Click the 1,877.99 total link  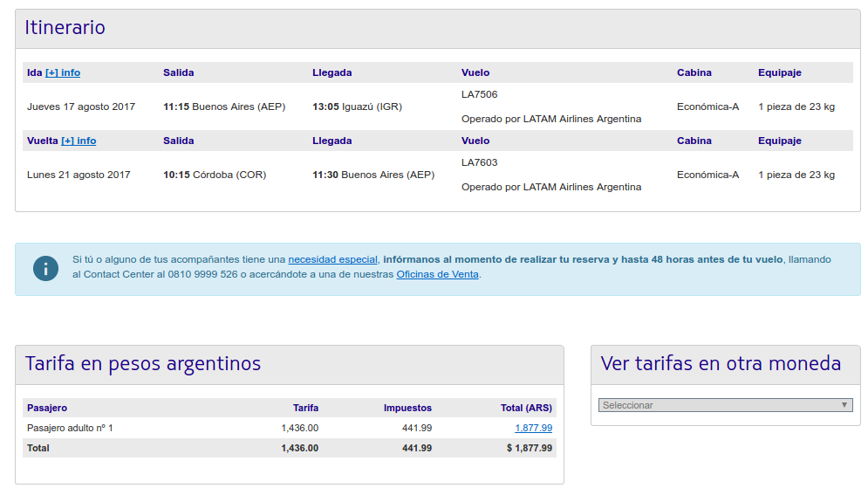(534, 428)
